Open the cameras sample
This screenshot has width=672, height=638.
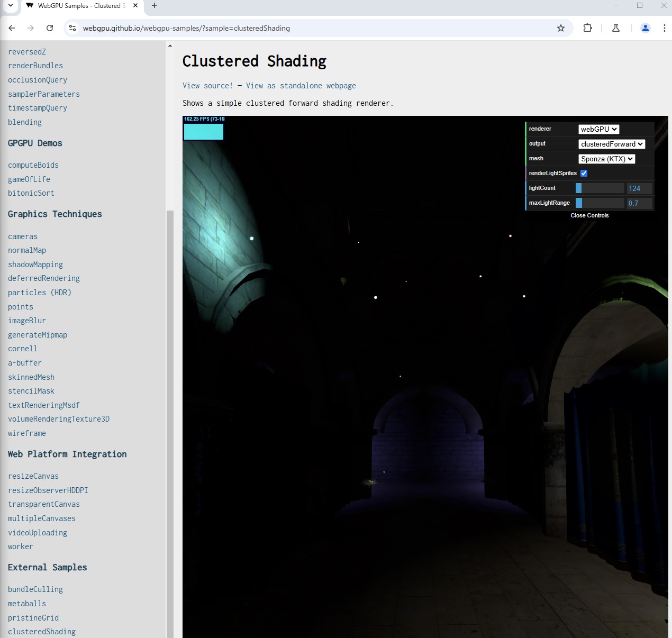coord(23,236)
